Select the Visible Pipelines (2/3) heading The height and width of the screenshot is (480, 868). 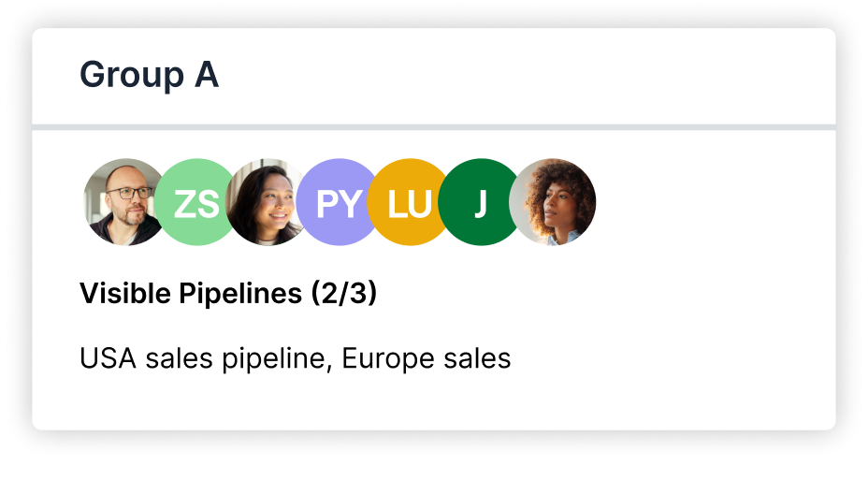pyautogui.click(x=228, y=294)
